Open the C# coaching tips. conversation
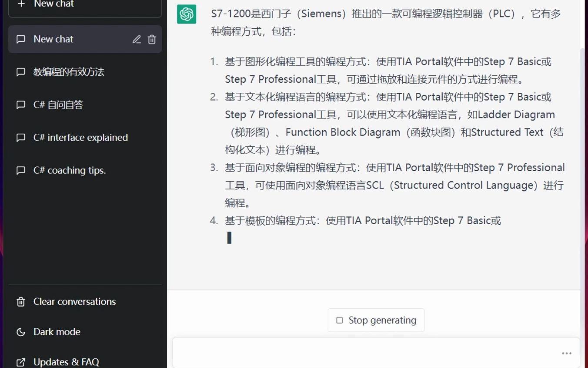Image resolution: width=588 pixels, height=368 pixels. click(x=85, y=170)
